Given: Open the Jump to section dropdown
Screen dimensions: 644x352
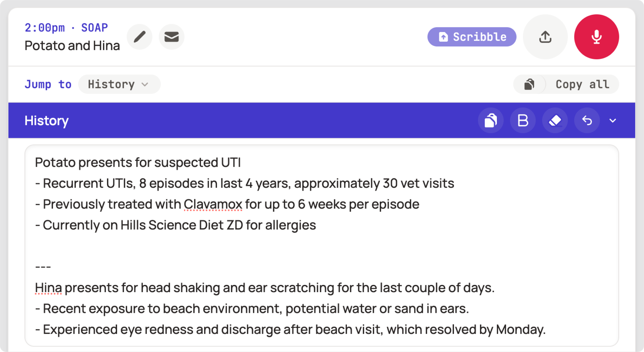Looking at the screenshot, I should (x=119, y=84).
